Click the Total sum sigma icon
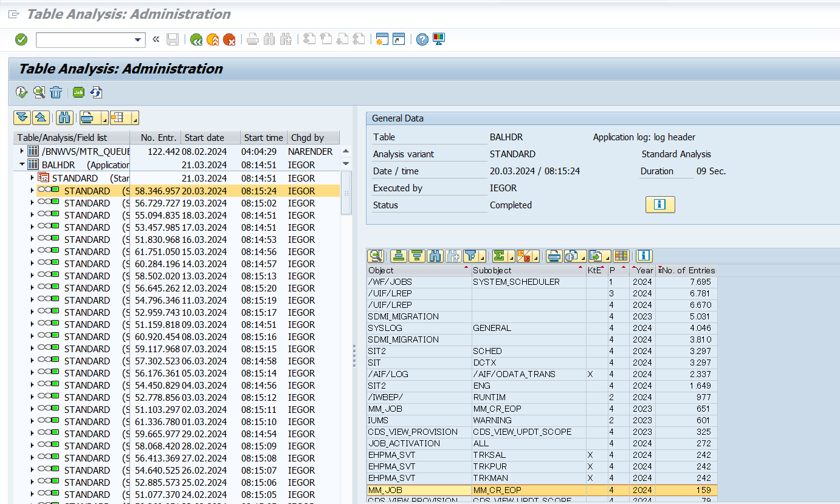Viewport: 840px width, 504px height. point(499,256)
